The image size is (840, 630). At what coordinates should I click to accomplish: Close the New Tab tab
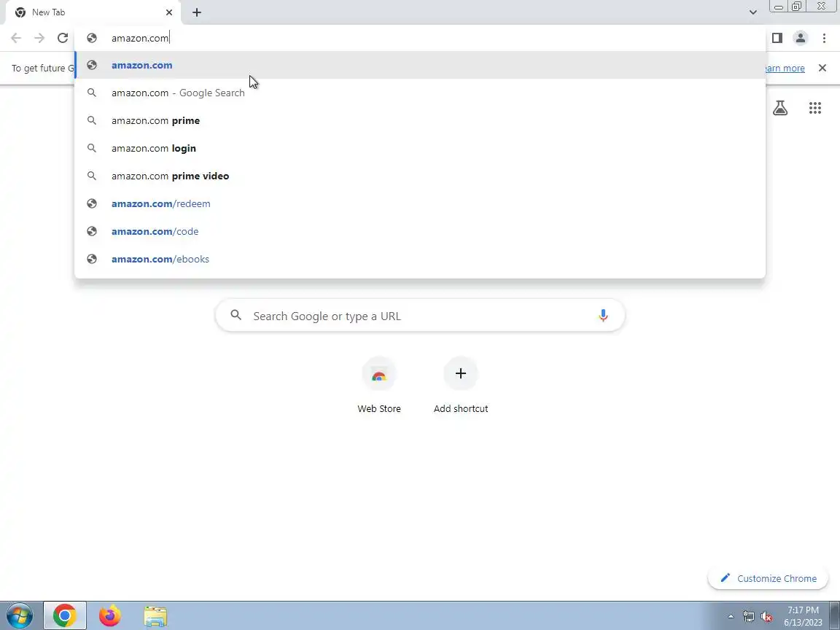pos(168,12)
